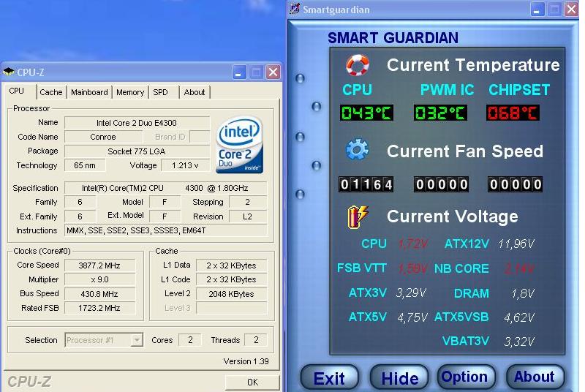
Task: Click the Name field Intel Core 2 Duo E4300
Action: (137, 123)
